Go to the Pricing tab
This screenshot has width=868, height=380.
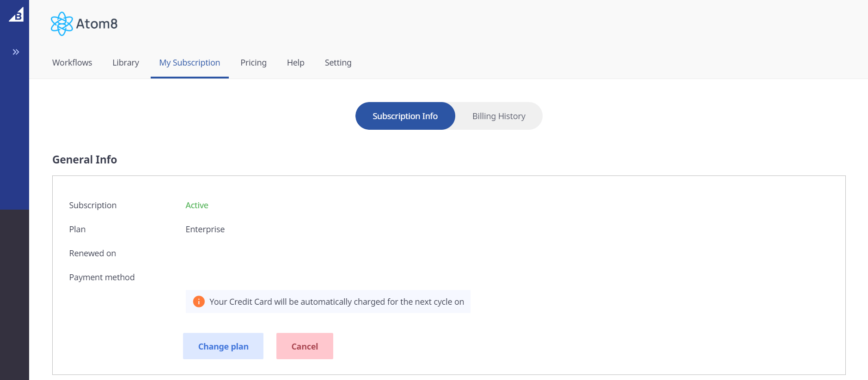click(253, 62)
